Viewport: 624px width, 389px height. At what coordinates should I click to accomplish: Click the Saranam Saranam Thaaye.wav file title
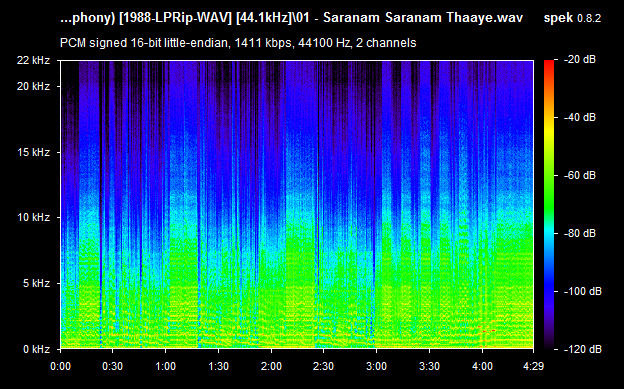coord(423,18)
